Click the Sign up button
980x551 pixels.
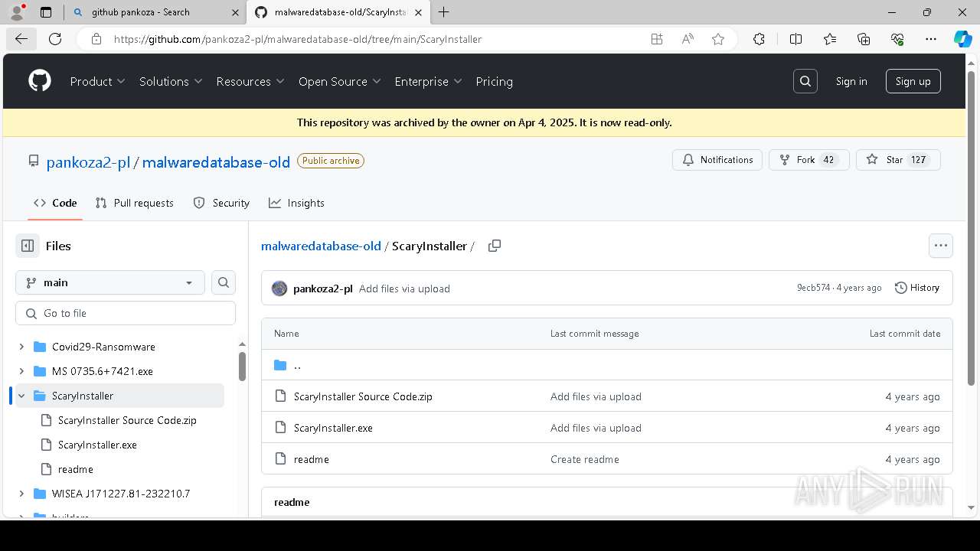913,81
